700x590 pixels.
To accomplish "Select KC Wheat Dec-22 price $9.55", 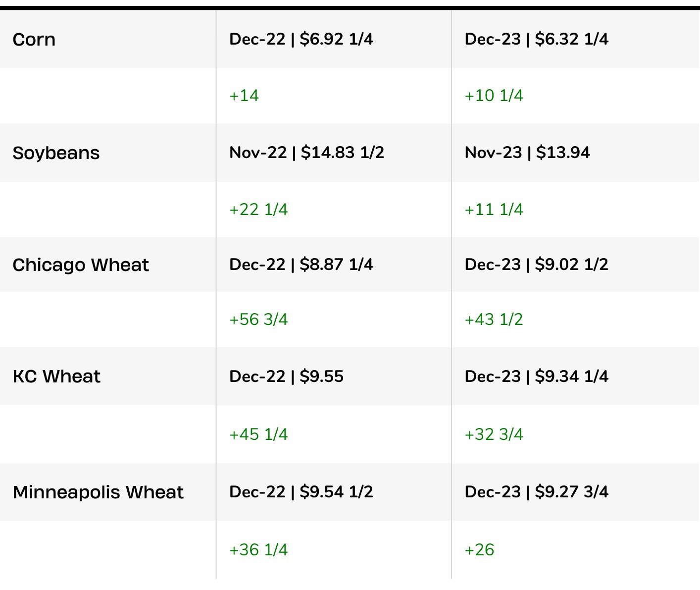I will (x=287, y=376).
